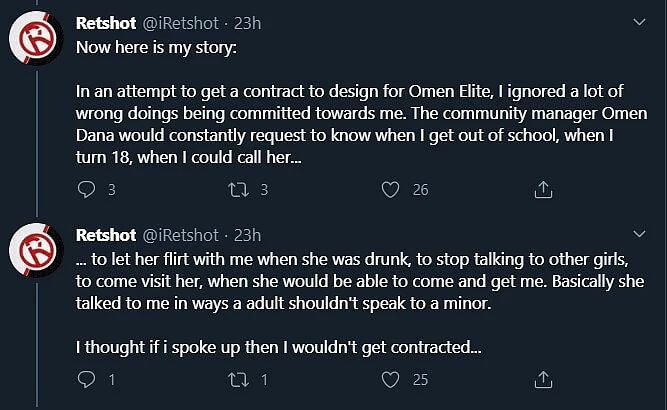Open Retshot's avatar on the first tweet

(35, 38)
